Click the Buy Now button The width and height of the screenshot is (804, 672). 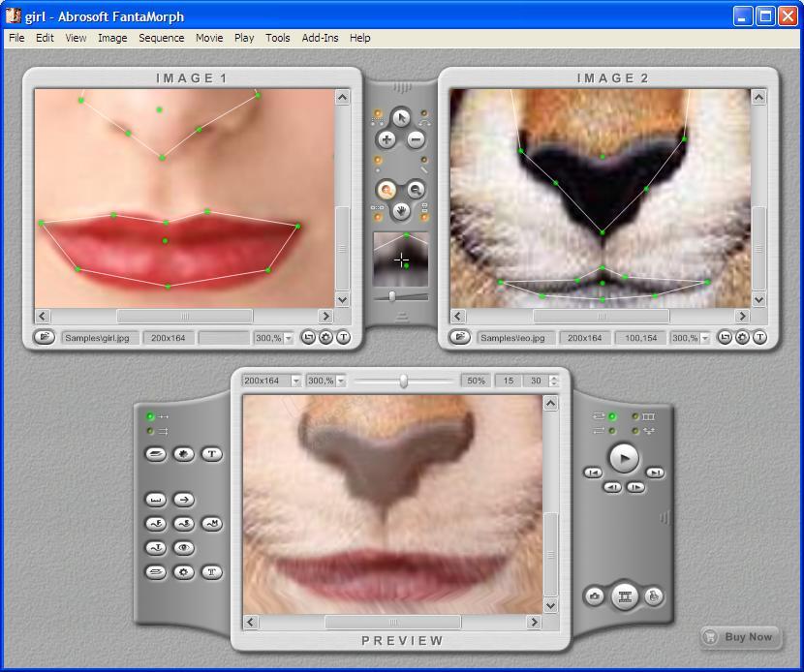(x=740, y=637)
